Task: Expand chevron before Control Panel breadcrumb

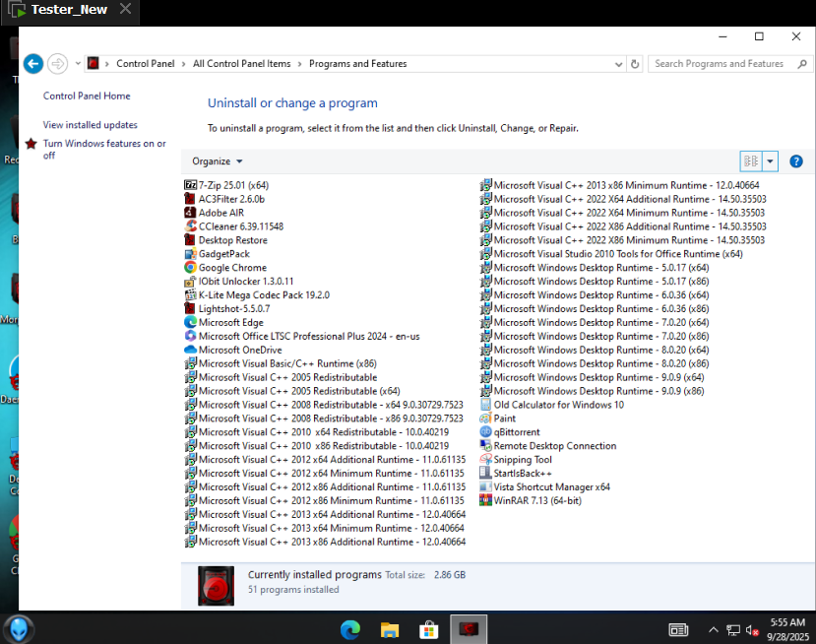Action: click(107, 64)
